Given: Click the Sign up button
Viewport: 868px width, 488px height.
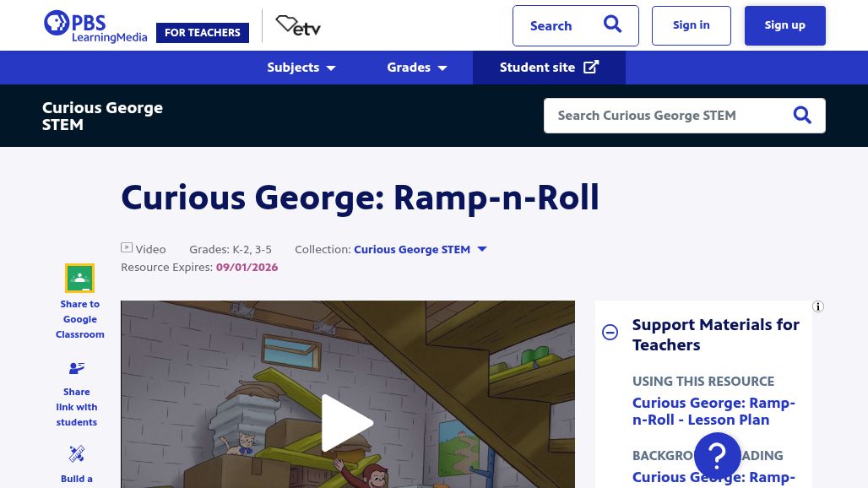Looking at the screenshot, I should coord(784,25).
